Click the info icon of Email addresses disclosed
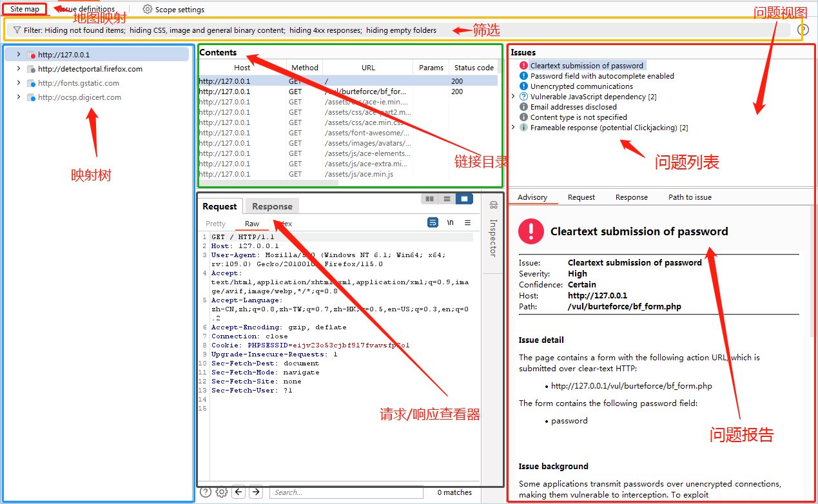The width and height of the screenshot is (818, 504). (525, 107)
